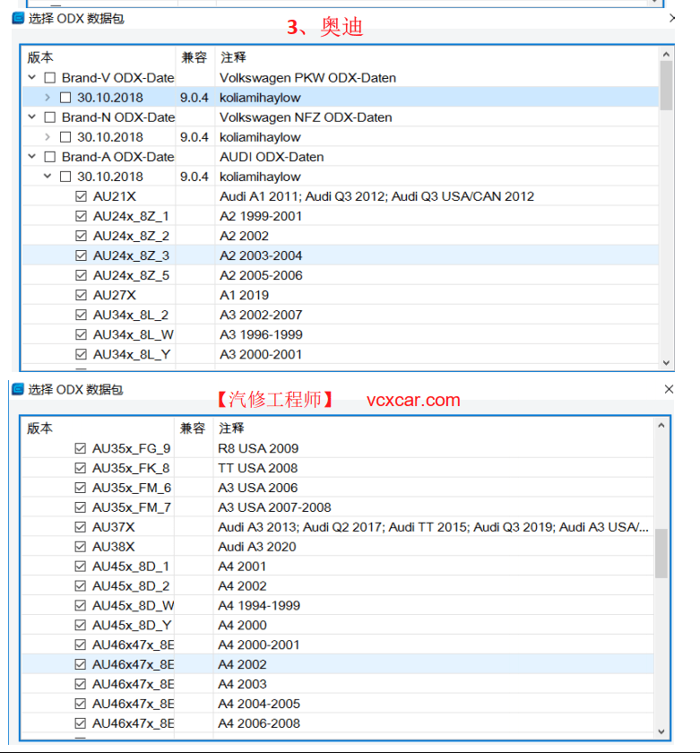Uncheck AU46x47x_8E checkbox in the A4 2000-2001 row
Viewport: 700px width, 753px height.
(80, 645)
